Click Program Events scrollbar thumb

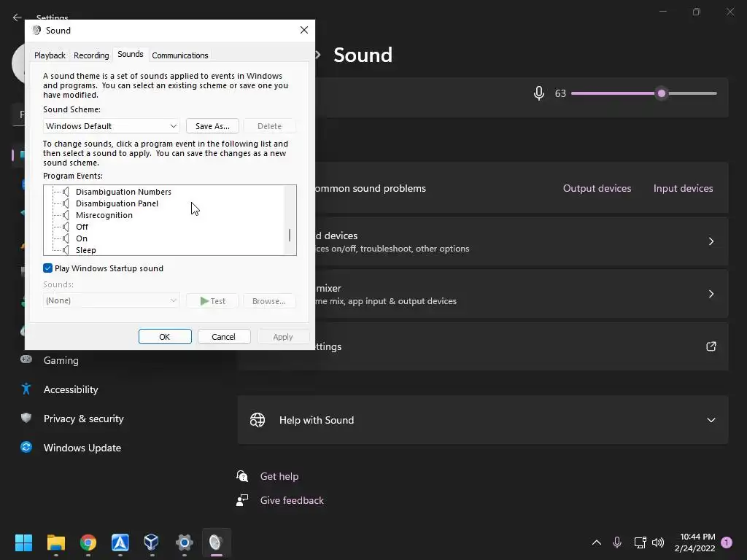[289, 236]
